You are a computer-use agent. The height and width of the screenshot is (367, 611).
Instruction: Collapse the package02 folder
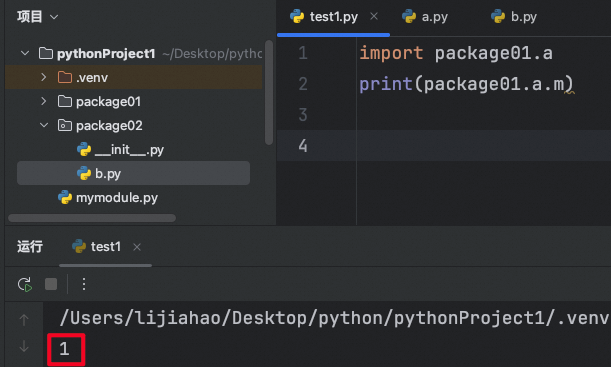click(44, 125)
